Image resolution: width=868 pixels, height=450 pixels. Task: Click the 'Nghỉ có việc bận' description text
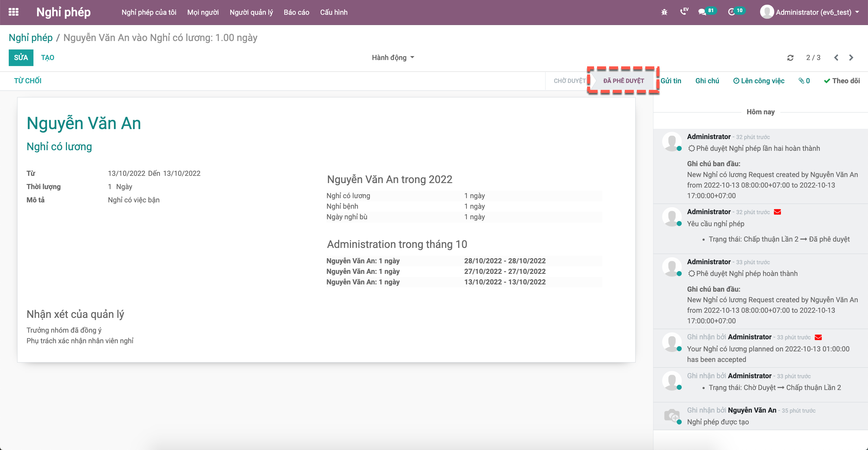click(x=134, y=200)
